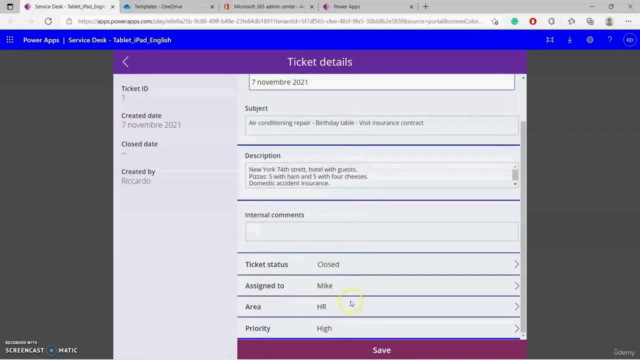Close the Microsoft 365 admin center tab
Screen dimensions: 640x360
coord(312,7)
